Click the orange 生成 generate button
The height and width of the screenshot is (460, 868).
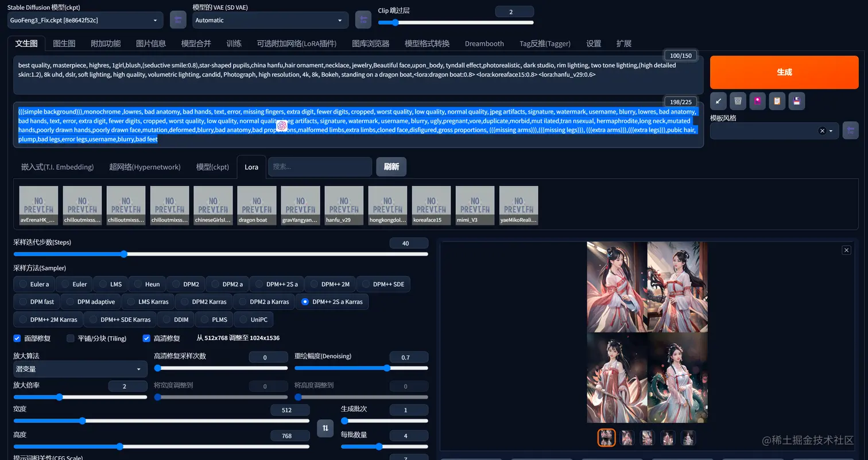(784, 72)
